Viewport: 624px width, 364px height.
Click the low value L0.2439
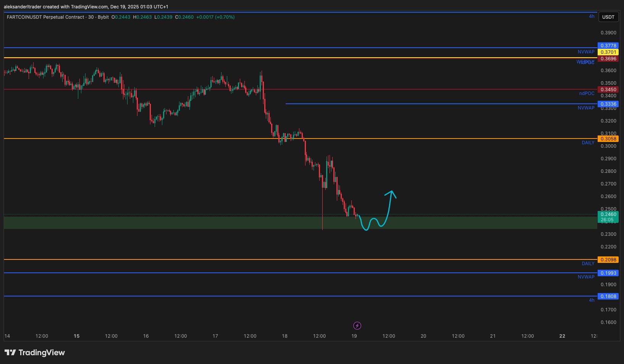point(163,17)
